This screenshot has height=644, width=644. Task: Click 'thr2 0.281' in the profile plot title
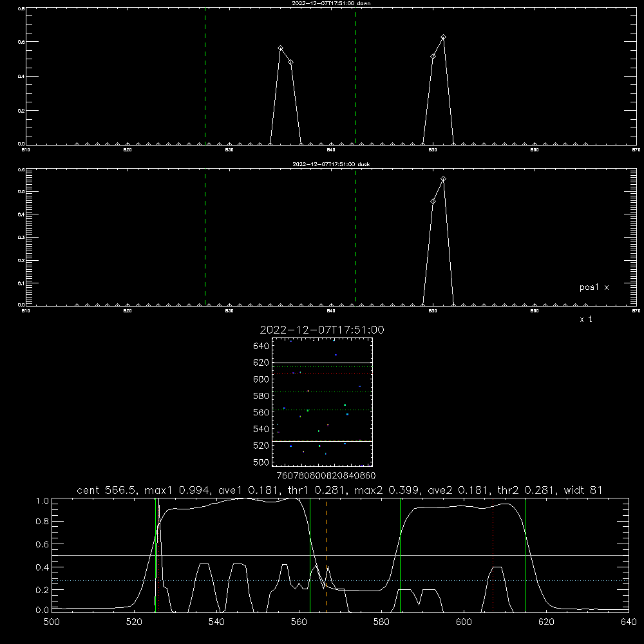tap(526, 490)
